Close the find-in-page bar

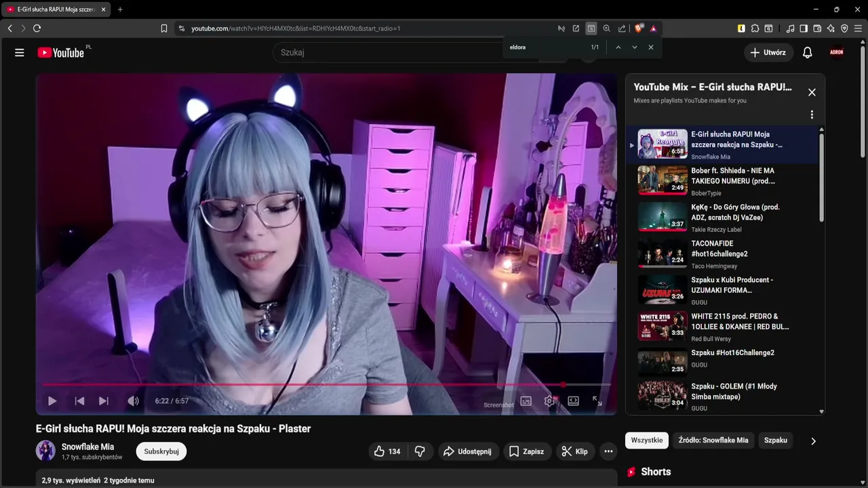coord(651,47)
